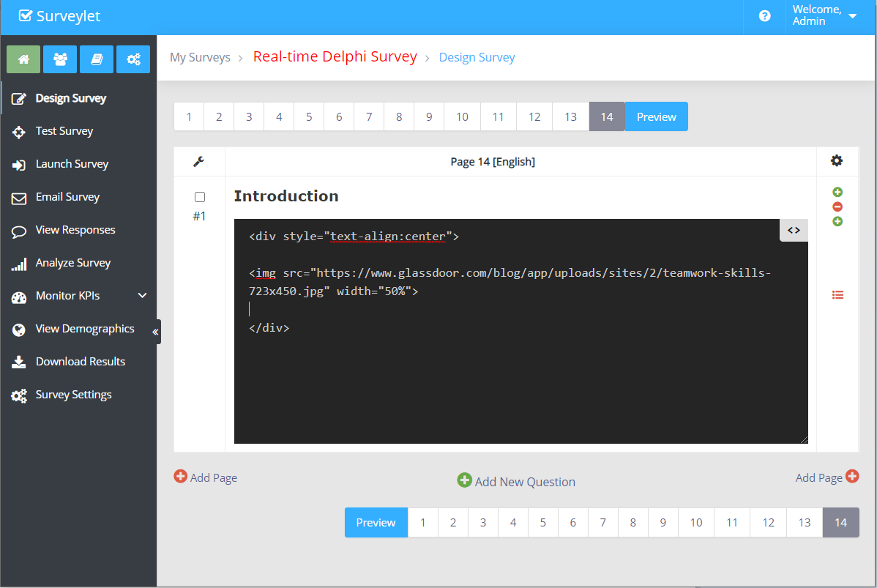Image resolution: width=877 pixels, height=588 pixels.
Task: Click the Surveylet logo
Action: pos(59,16)
